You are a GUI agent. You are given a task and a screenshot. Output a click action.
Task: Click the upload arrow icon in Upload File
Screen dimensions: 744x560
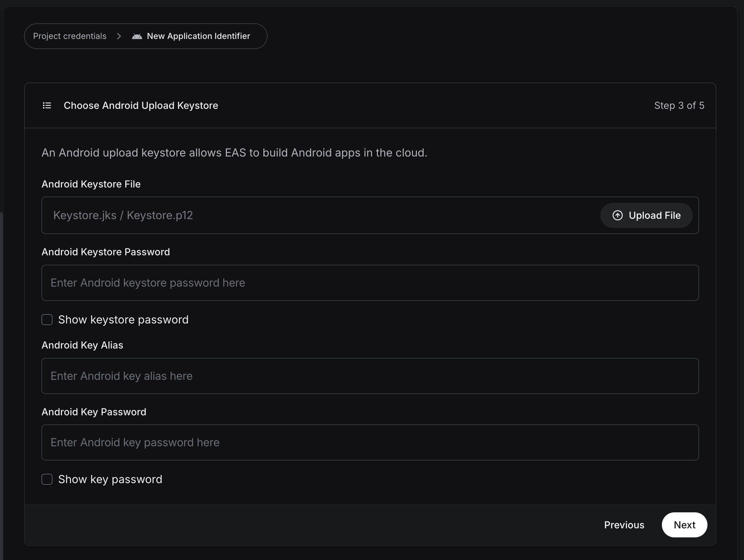coord(617,215)
